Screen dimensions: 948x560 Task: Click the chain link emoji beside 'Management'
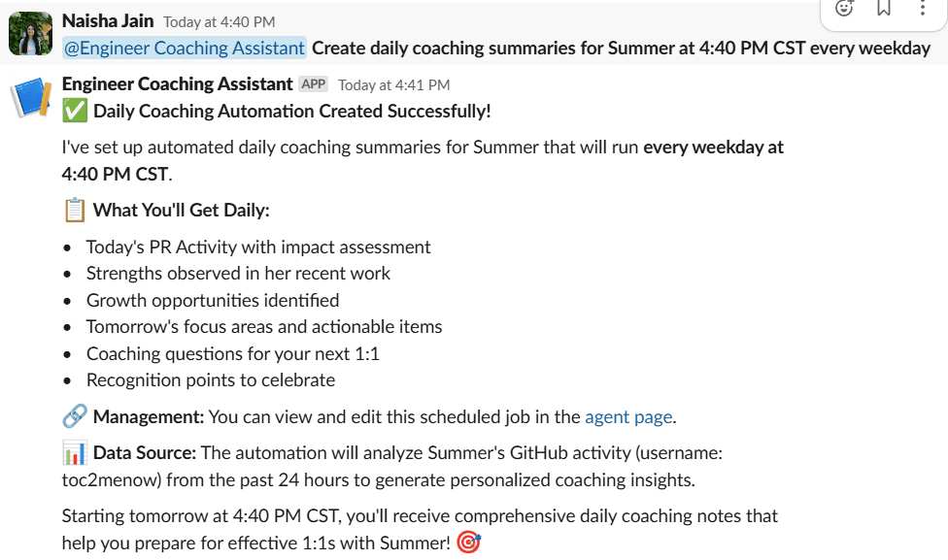click(x=75, y=417)
